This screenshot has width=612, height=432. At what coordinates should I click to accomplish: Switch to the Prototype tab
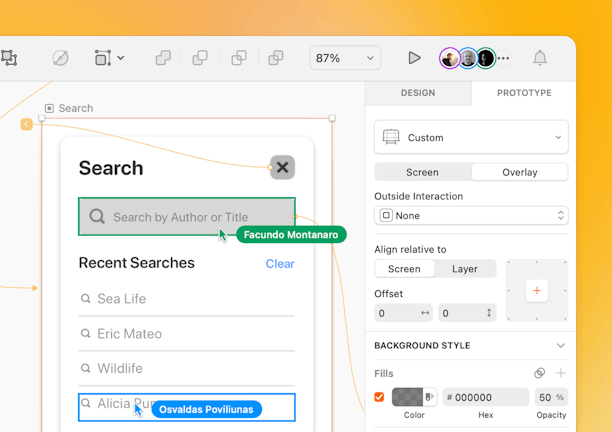(x=524, y=93)
